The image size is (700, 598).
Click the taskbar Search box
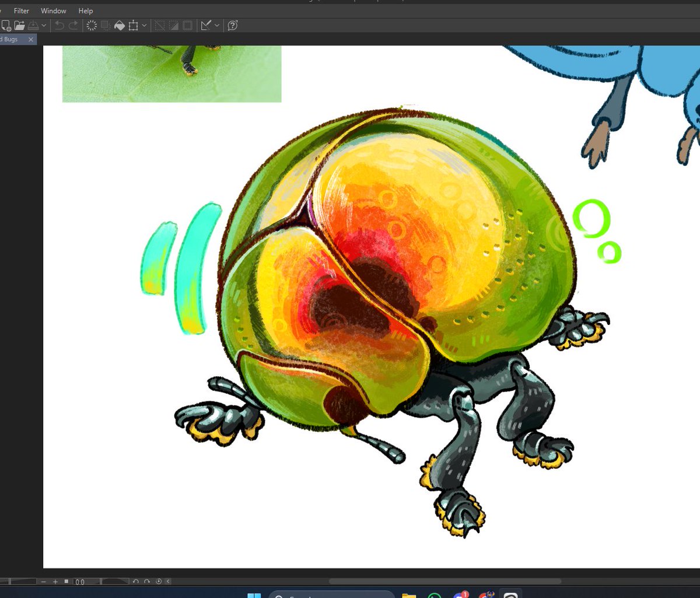331,596
